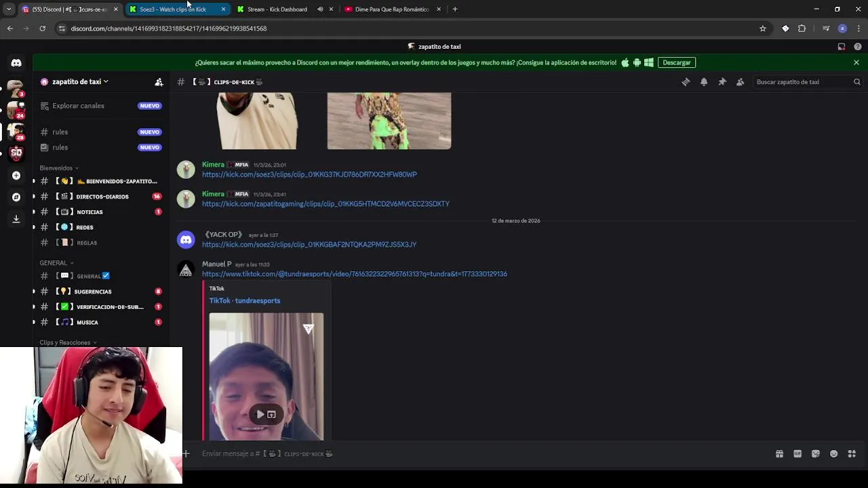Open the apps launcher icon in message bar

click(852, 454)
